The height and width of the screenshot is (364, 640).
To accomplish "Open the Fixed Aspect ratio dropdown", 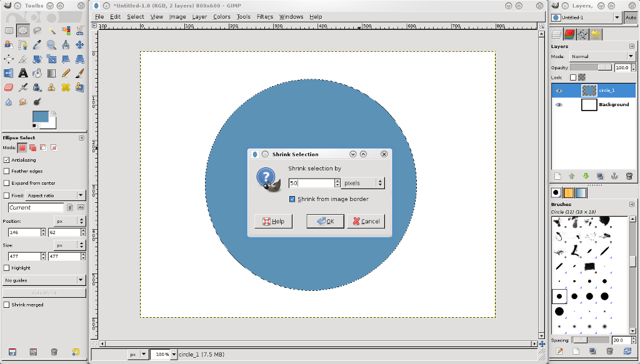I will coord(55,195).
